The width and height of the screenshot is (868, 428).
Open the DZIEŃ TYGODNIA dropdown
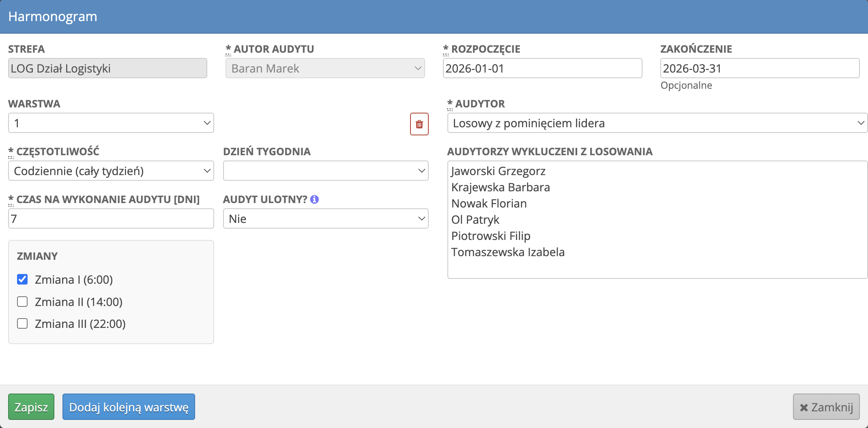coord(325,171)
